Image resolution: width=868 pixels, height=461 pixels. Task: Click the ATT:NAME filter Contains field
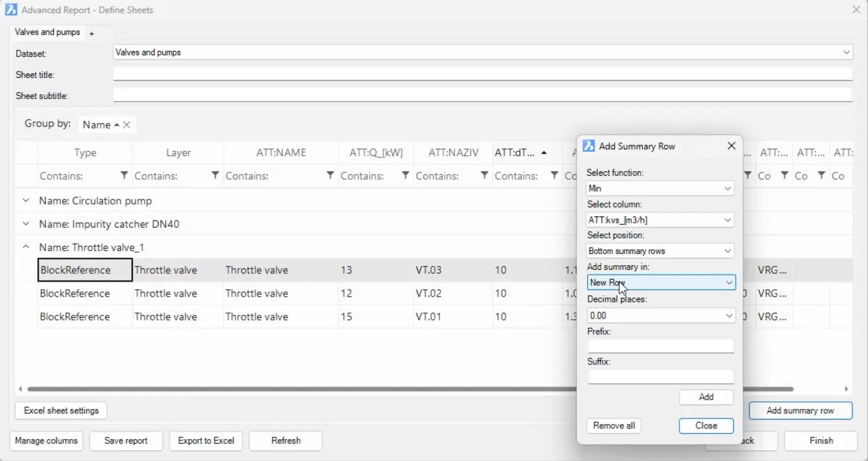pyautogui.click(x=275, y=176)
